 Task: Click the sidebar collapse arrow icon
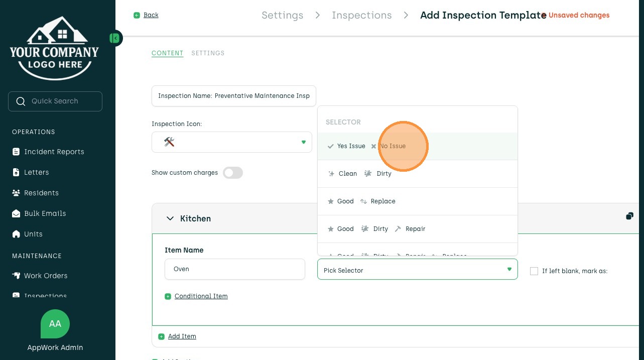coord(115,38)
